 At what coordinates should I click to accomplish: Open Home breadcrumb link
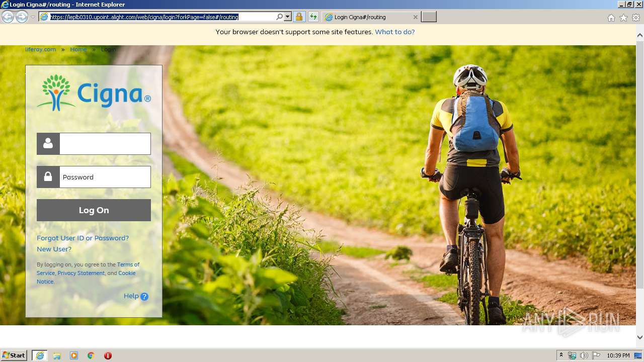78,49
